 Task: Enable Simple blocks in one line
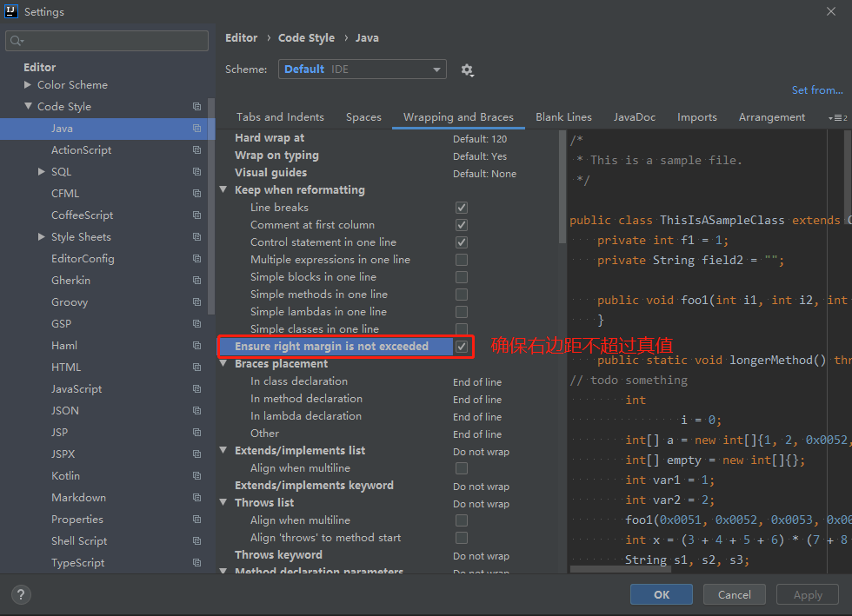point(462,277)
